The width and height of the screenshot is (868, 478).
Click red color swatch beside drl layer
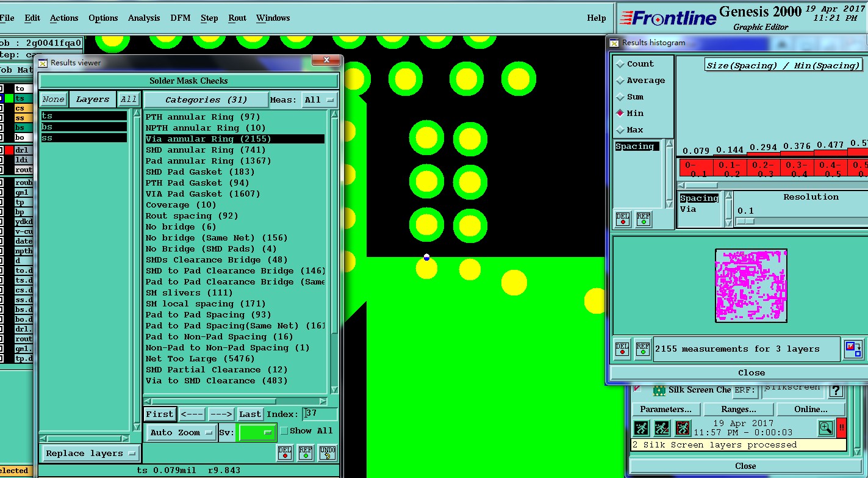tap(9, 150)
